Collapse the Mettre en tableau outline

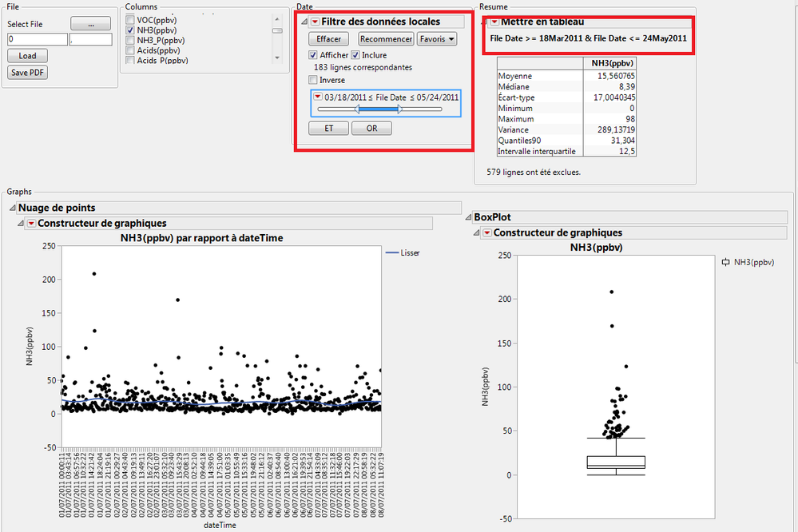click(484, 22)
